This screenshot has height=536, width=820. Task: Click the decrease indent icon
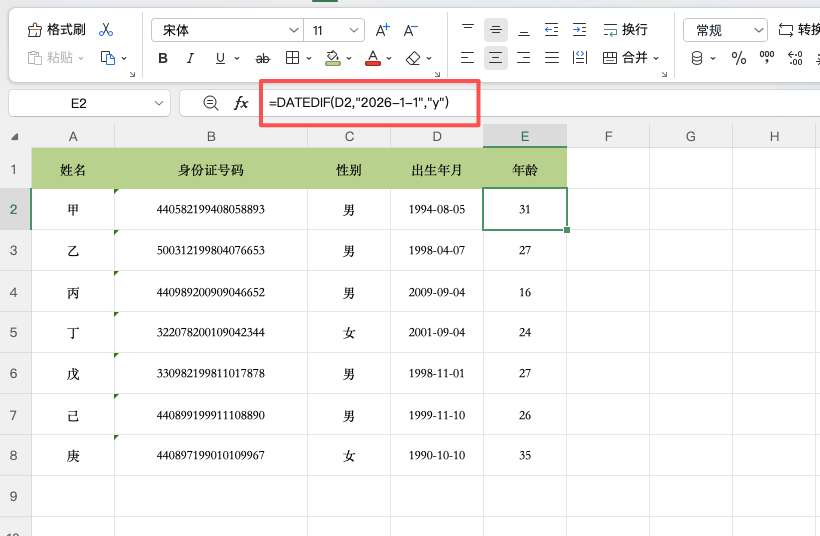(552, 30)
